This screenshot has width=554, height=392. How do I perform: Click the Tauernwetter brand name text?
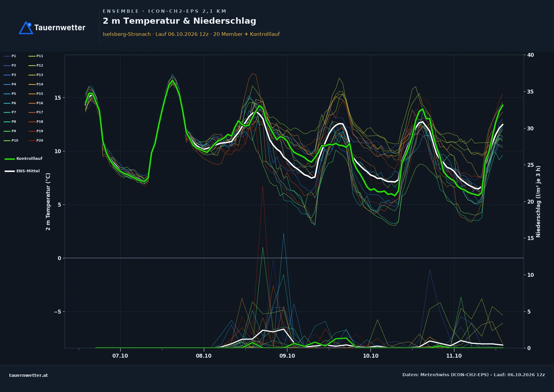tap(60, 28)
